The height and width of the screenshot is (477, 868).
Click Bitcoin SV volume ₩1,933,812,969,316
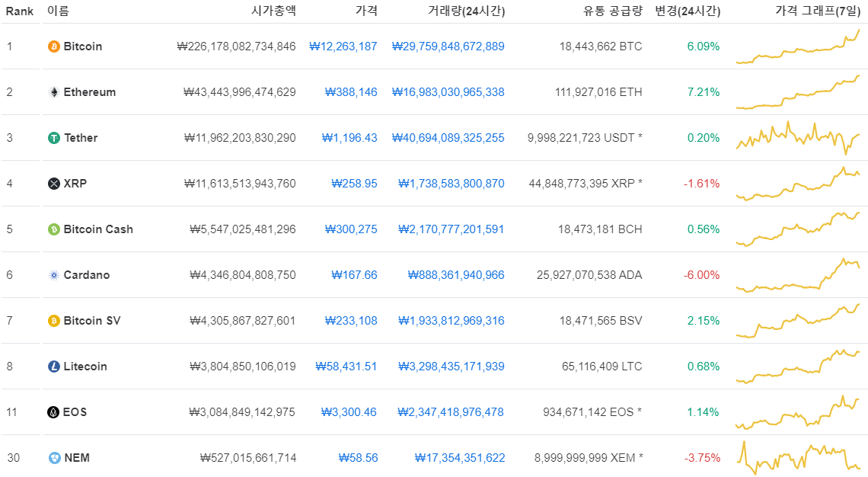(452, 321)
